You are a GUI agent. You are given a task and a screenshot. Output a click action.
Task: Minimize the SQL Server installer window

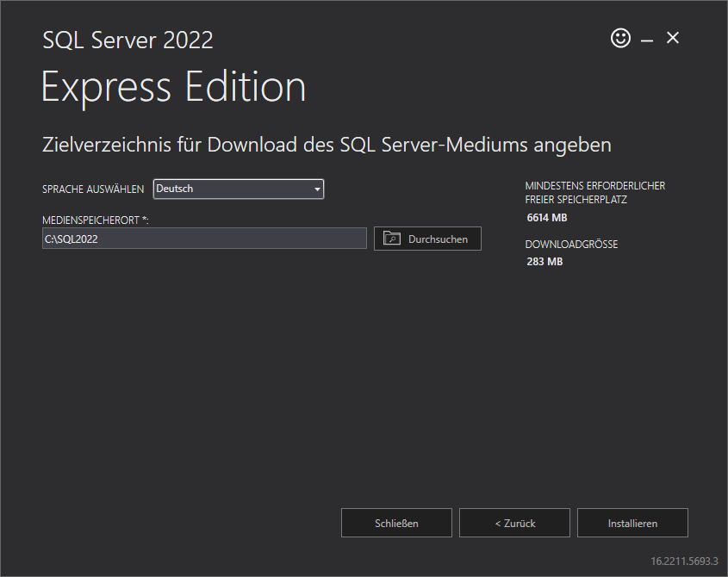(x=647, y=40)
